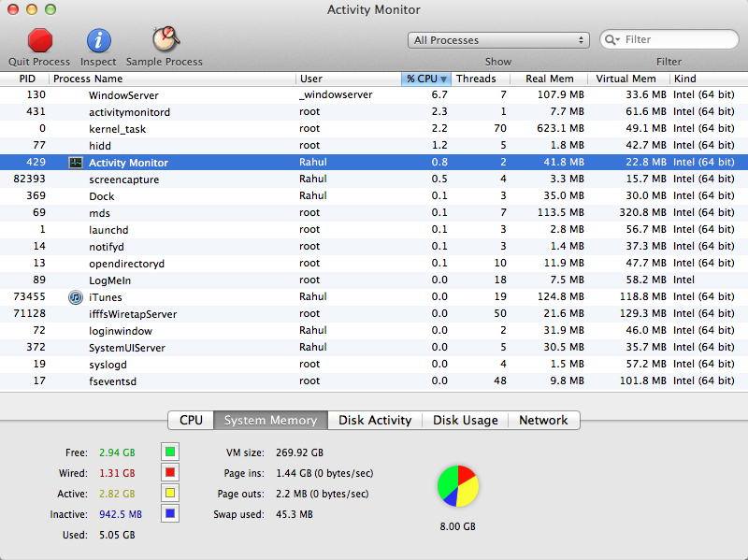This screenshot has width=748, height=560.
Task: Click the yellow Active memory swatch
Action: click(170, 494)
